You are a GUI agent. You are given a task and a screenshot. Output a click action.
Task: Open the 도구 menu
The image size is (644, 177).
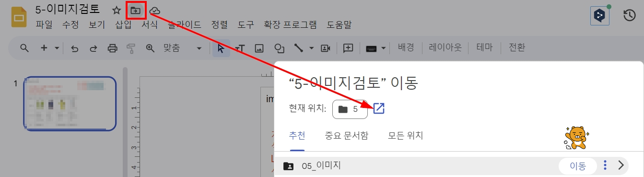point(246,25)
